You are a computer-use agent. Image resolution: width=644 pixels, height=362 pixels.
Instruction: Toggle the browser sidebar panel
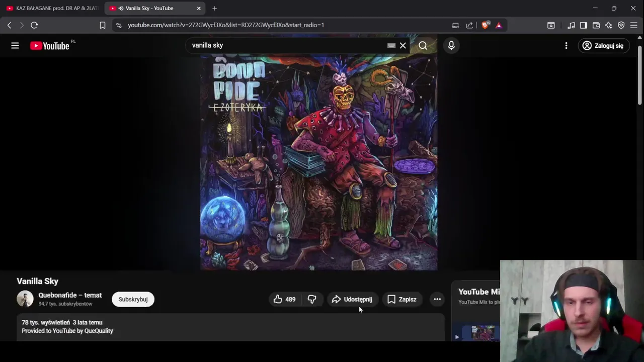(x=584, y=25)
